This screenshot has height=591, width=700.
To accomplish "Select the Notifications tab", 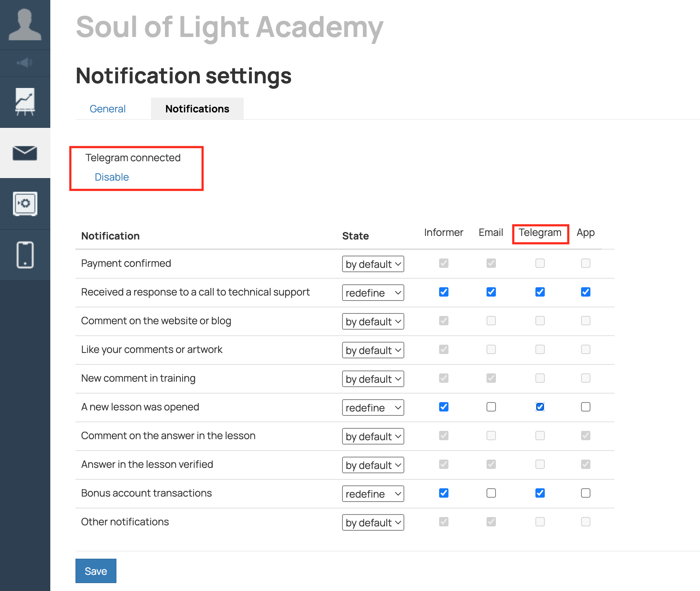I will [197, 109].
